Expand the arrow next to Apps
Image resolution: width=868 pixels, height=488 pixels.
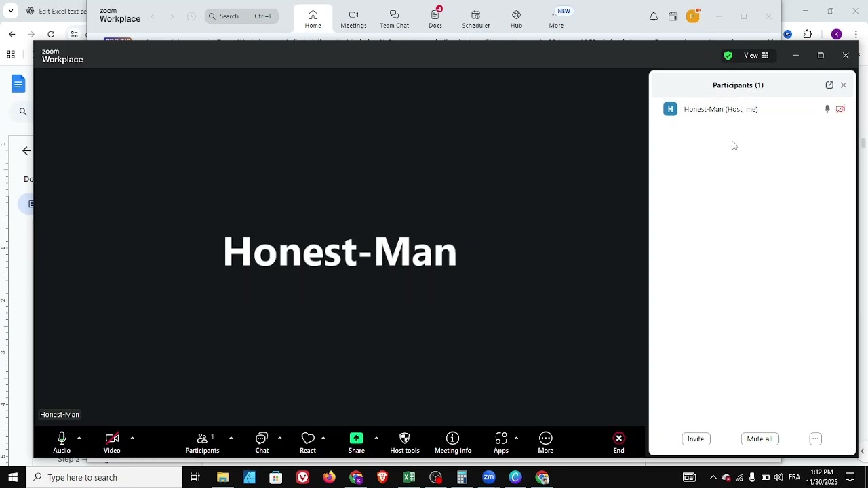pyautogui.click(x=516, y=439)
